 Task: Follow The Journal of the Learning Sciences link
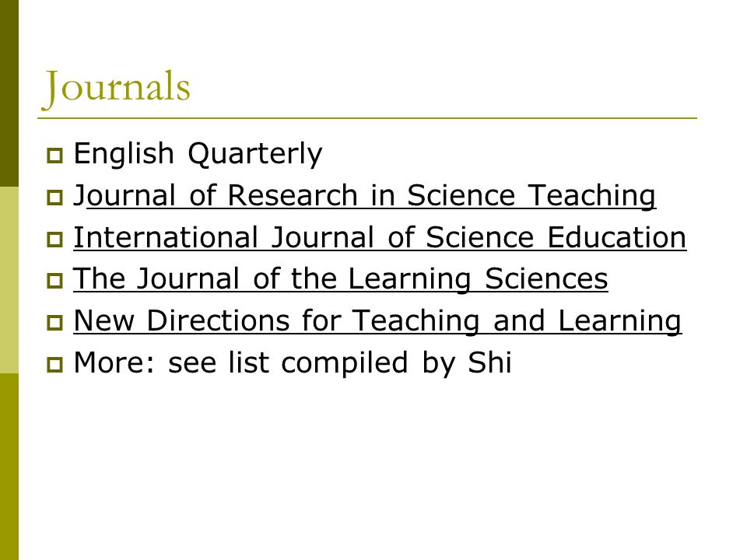click(341, 279)
